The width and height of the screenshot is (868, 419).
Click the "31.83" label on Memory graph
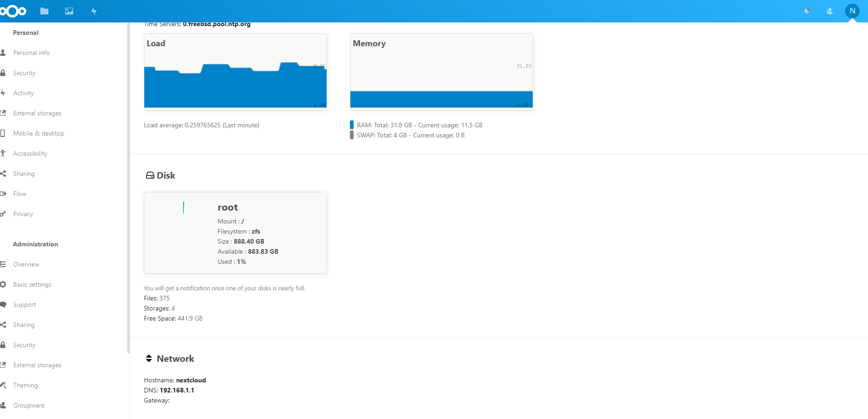tap(524, 66)
